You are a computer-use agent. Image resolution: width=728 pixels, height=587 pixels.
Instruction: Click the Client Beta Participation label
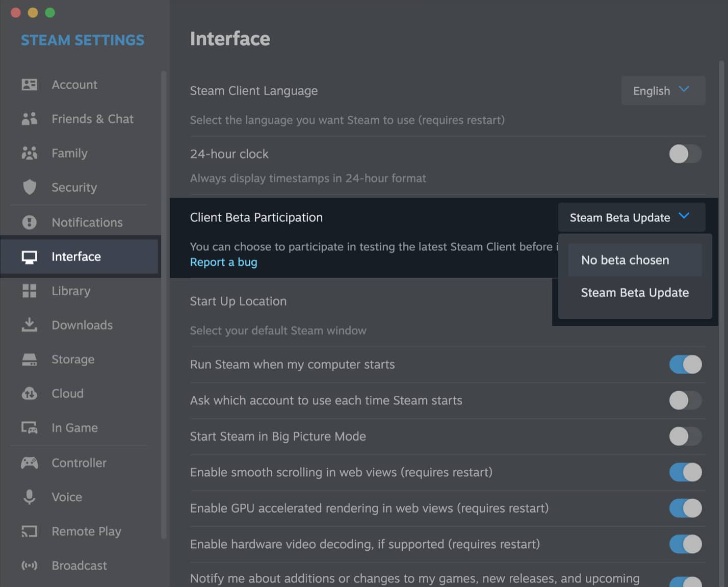pyautogui.click(x=256, y=217)
